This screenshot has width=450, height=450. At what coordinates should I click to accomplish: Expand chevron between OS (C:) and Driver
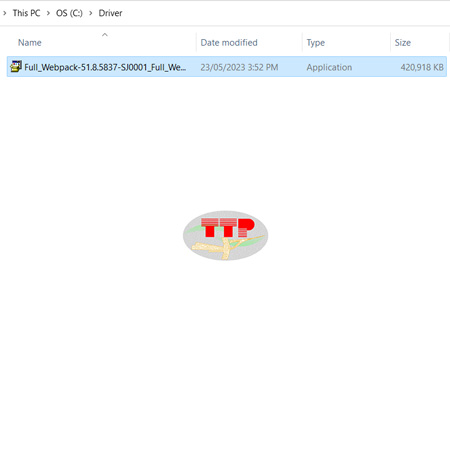click(91, 13)
